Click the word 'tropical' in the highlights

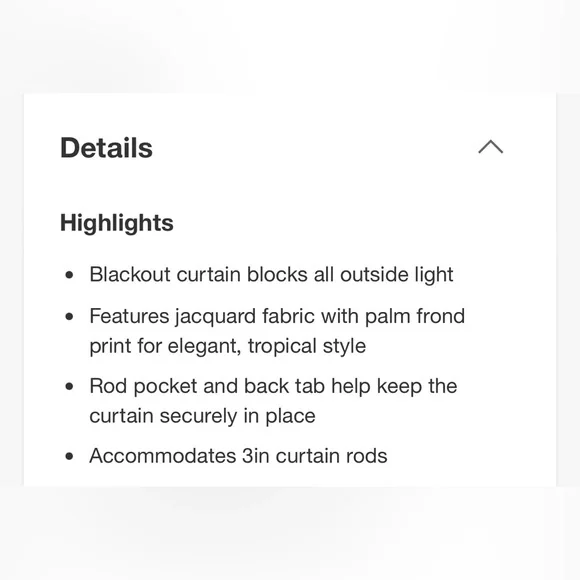pyautogui.click(x=282, y=347)
